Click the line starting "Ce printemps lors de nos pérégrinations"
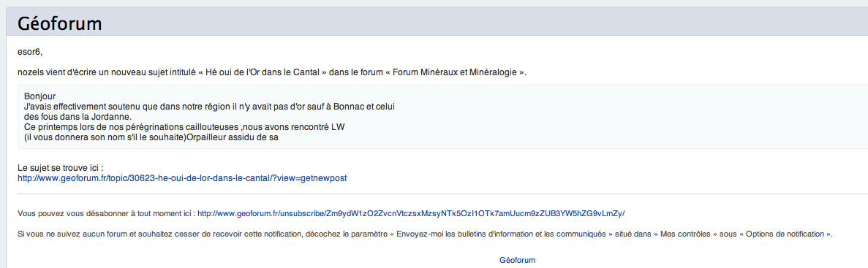868x268 pixels. click(184, 127)
